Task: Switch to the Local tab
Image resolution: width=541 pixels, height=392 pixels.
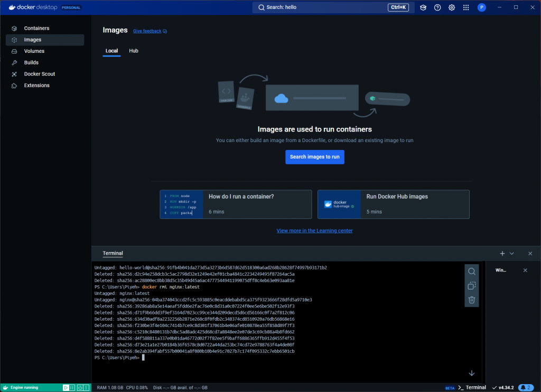Action: pyautogui.click(x=111, y=51)
